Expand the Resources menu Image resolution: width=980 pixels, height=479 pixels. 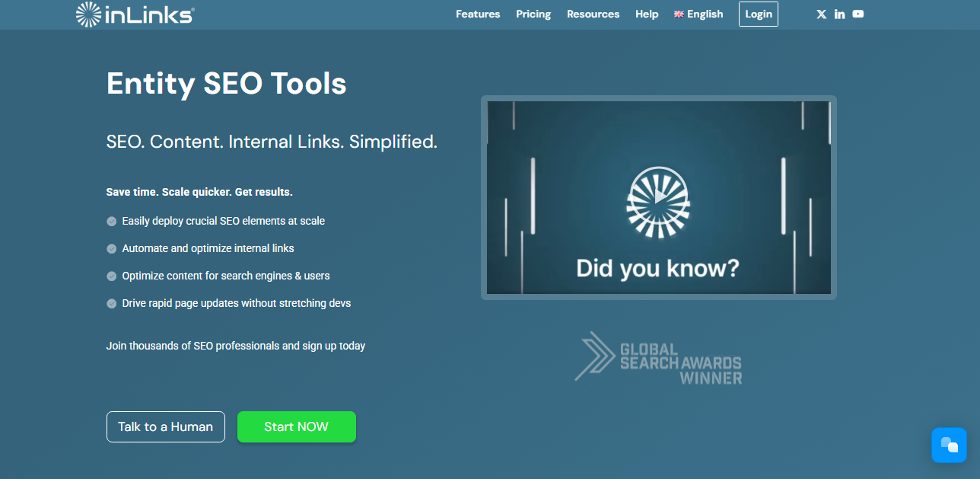pos(593,14)
